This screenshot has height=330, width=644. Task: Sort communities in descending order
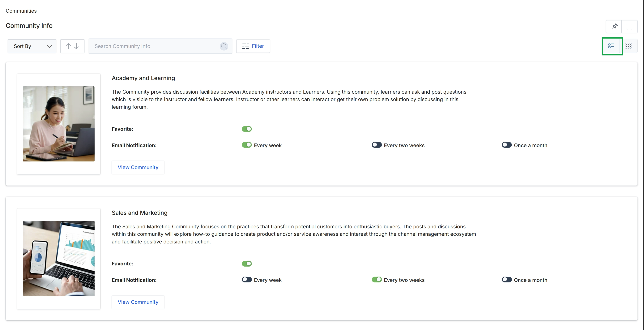pyautogui.click(x=76, y=46)
